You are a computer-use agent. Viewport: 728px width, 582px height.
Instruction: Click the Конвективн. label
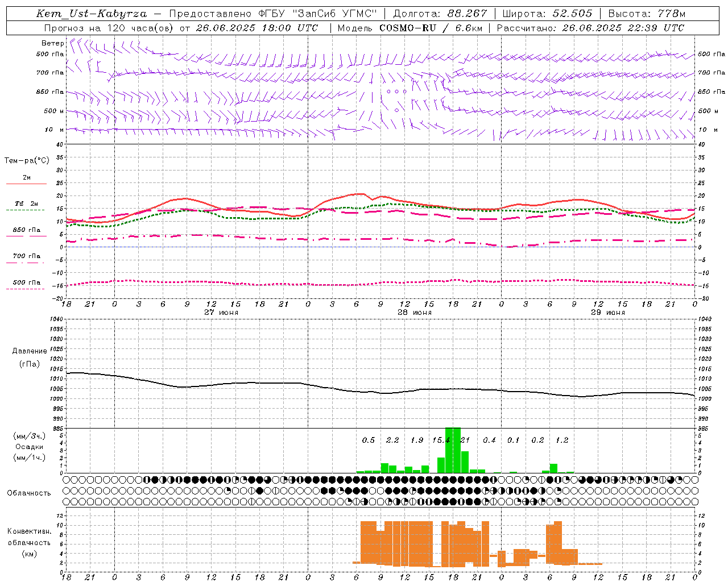click(x=30, y=531)
